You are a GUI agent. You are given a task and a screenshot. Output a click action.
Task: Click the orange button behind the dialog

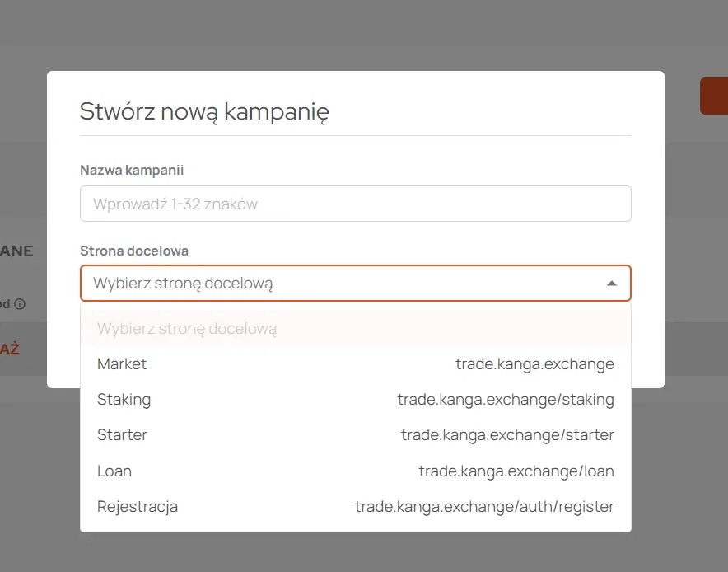pyautogui.click(x=714, y=96)
